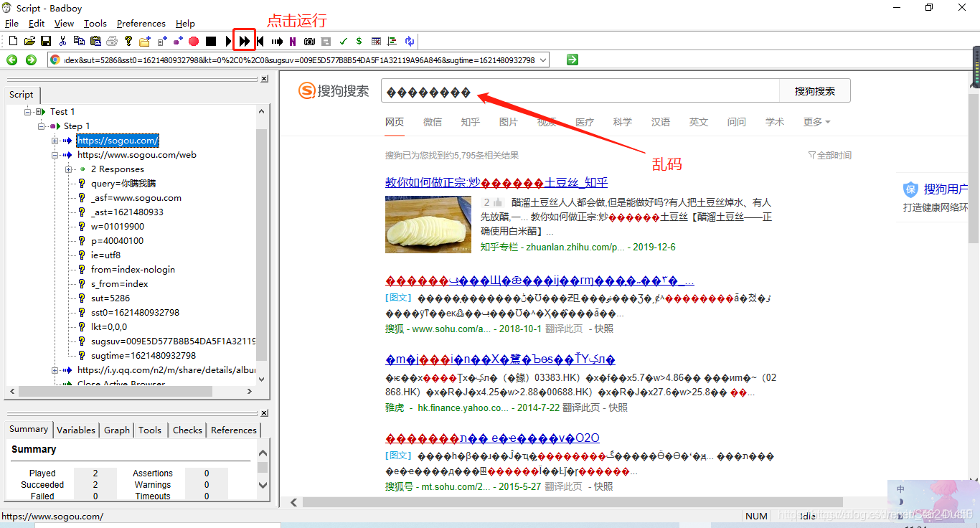
Task: Open the View menu
Action: (x=64, y=24)
